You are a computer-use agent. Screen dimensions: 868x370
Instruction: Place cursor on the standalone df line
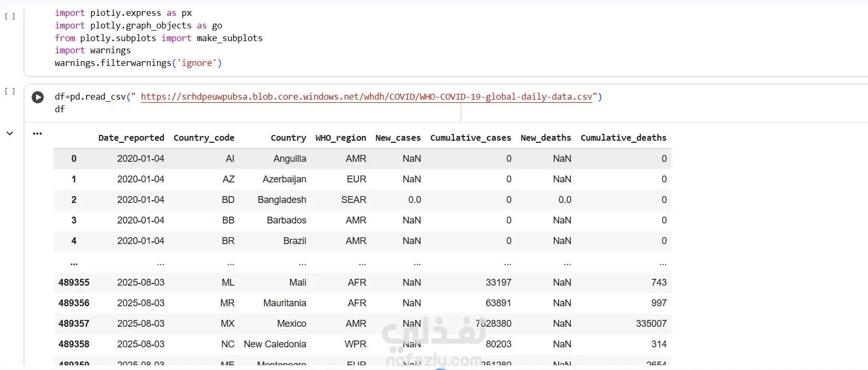point(60,110)
